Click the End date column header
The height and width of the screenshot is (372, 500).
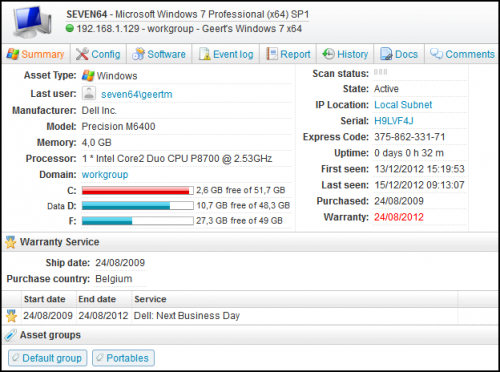(x=97, y=299)
